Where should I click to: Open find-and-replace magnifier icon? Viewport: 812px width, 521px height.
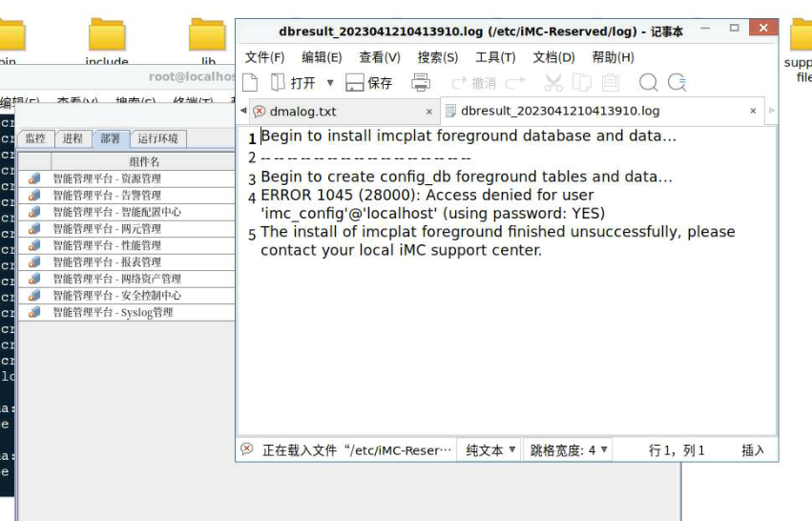click(x=677, y=82)
